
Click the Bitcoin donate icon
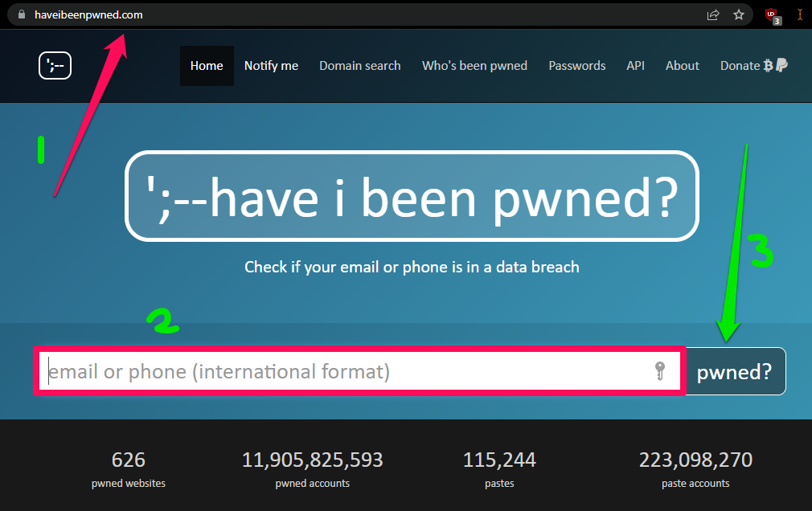tap(768, 66)
